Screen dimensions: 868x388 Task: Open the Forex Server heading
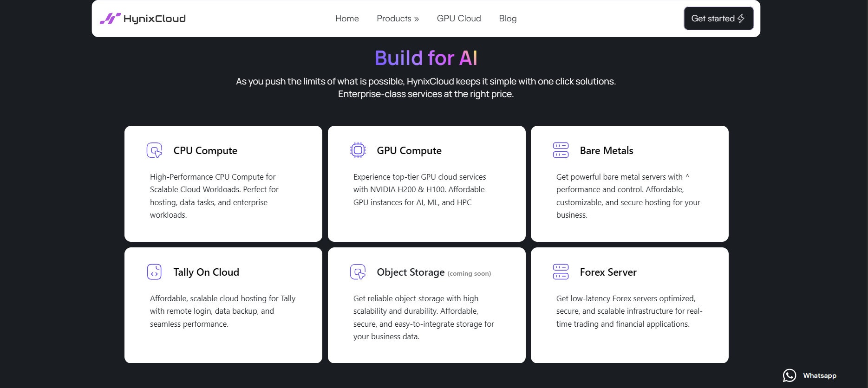click(x=608, y=272)
